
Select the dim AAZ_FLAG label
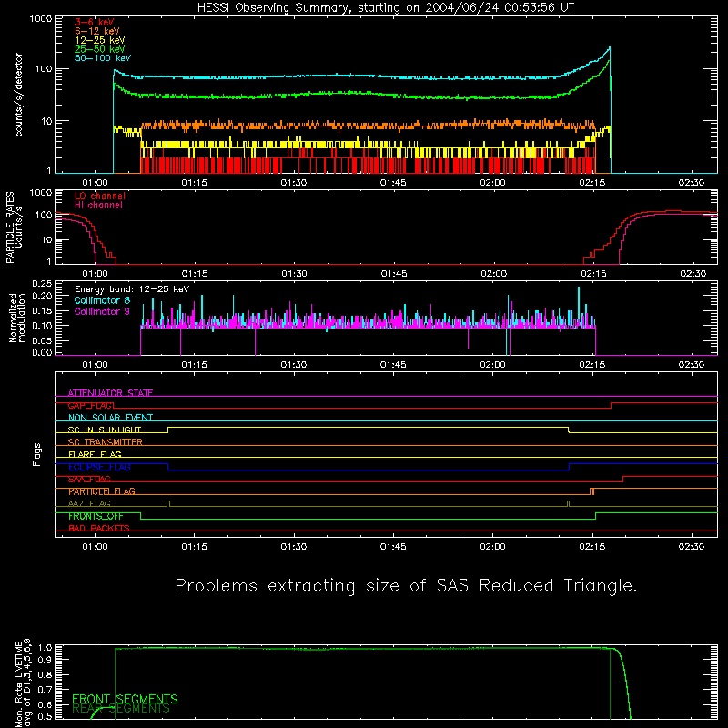pos(89,504)
